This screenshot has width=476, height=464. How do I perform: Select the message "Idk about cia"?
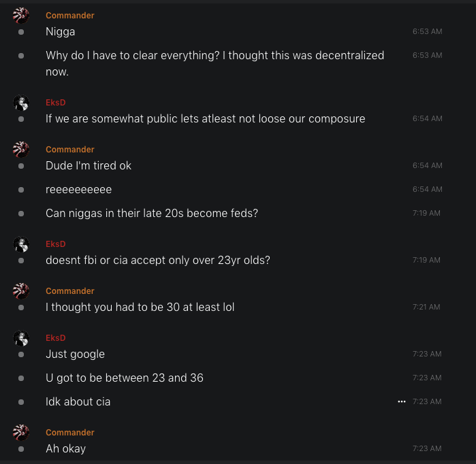click(78, 401)
